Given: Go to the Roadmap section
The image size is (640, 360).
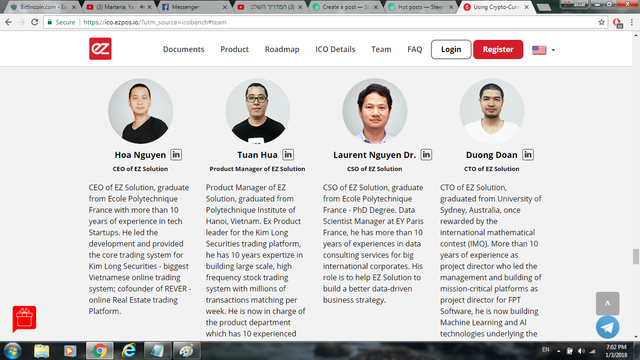Looking at the screenshot, I should pyautogui.click(x=282, y=49).
